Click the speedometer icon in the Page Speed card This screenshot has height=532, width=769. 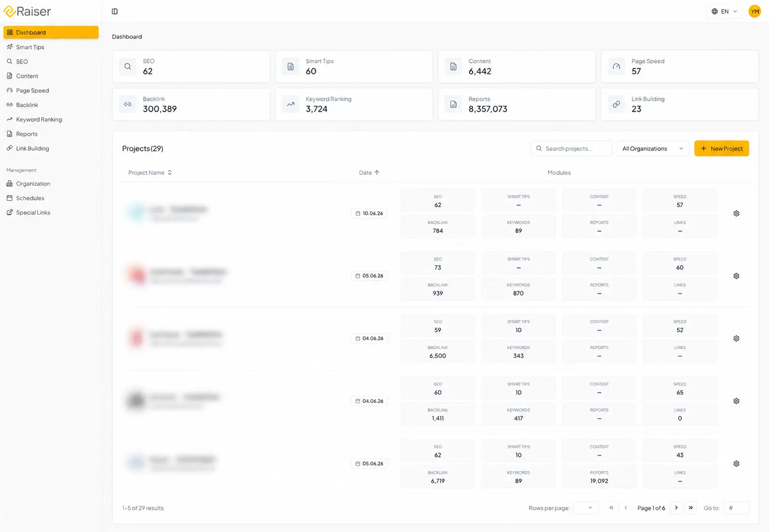tap(617, 66)
